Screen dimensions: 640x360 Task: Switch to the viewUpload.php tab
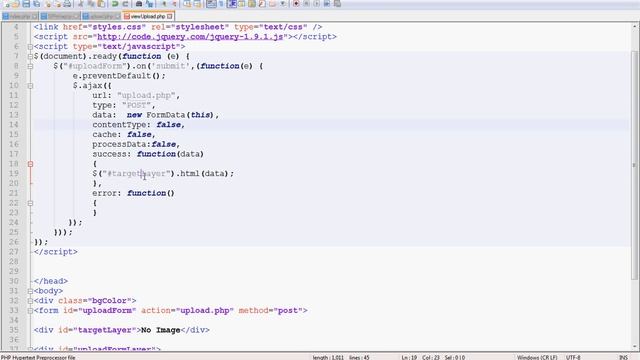click(x=148, y=16)
